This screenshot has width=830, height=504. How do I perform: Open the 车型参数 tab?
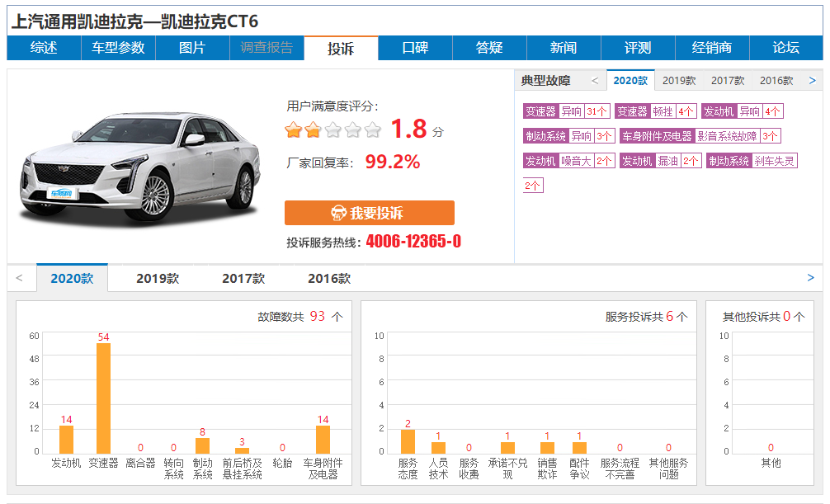point(118,48)
